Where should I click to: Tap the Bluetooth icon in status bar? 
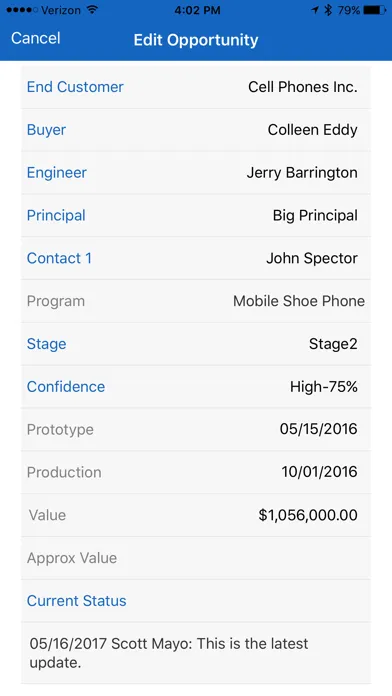[328, 10]
